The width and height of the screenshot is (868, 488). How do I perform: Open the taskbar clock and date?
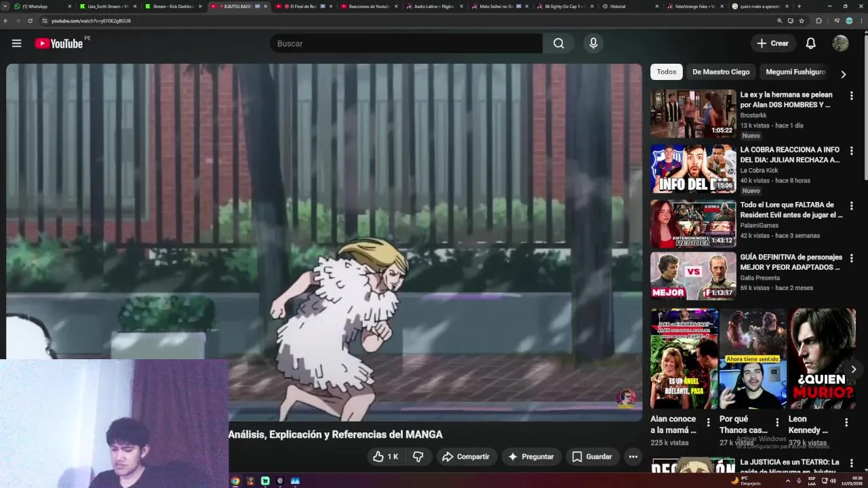coord(851,481)
